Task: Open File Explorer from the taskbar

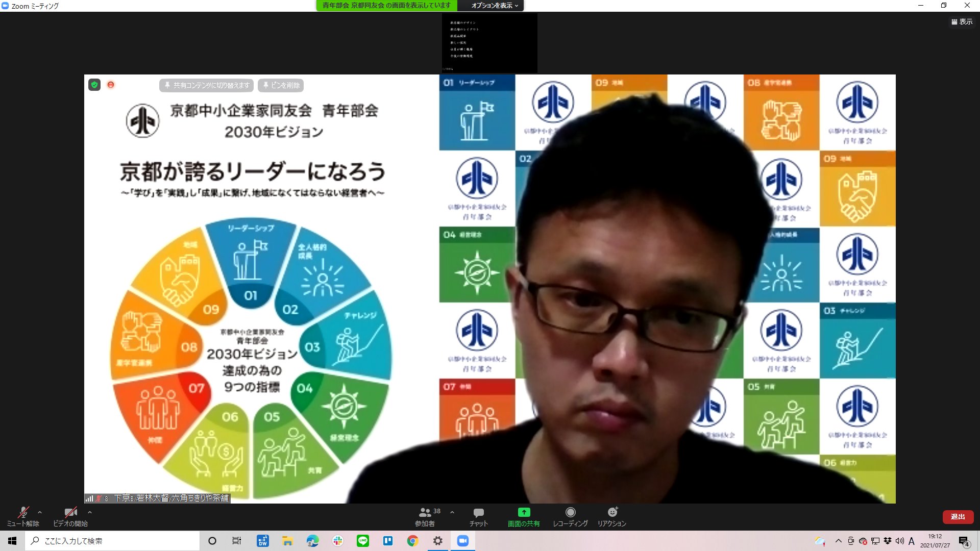Action: (x=287, y=541)
